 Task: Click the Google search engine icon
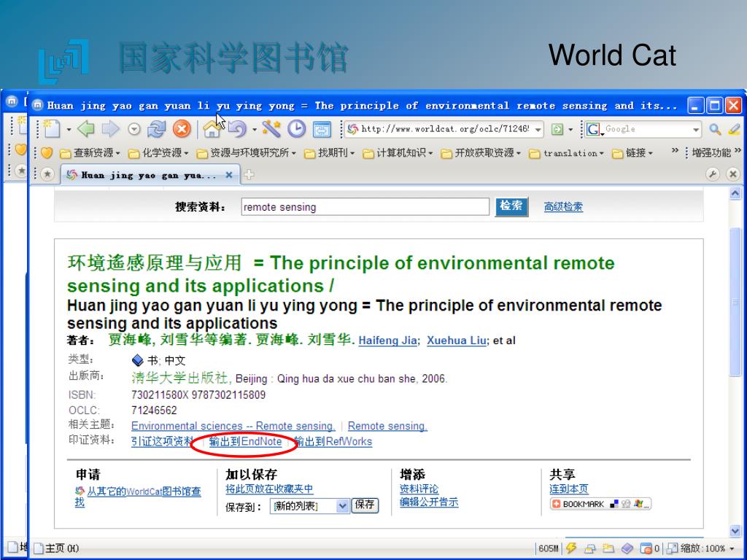click(x=593, y=129)
